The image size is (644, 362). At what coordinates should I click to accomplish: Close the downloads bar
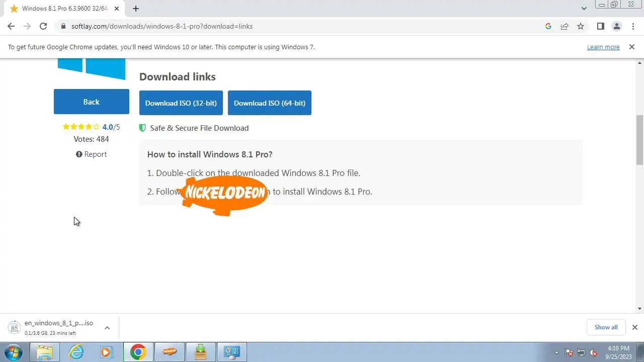[635, 327]
